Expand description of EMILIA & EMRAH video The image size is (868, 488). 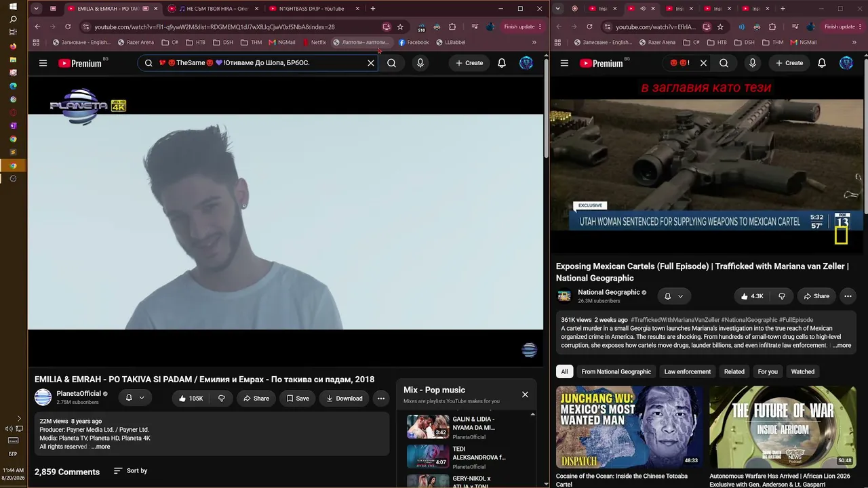[101, 447]
